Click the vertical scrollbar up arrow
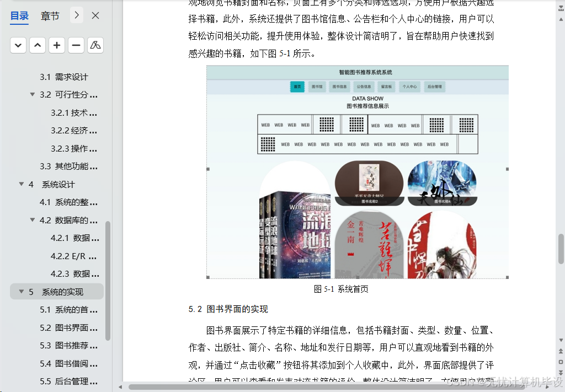 pyautogui.click(x=561, y=19)
